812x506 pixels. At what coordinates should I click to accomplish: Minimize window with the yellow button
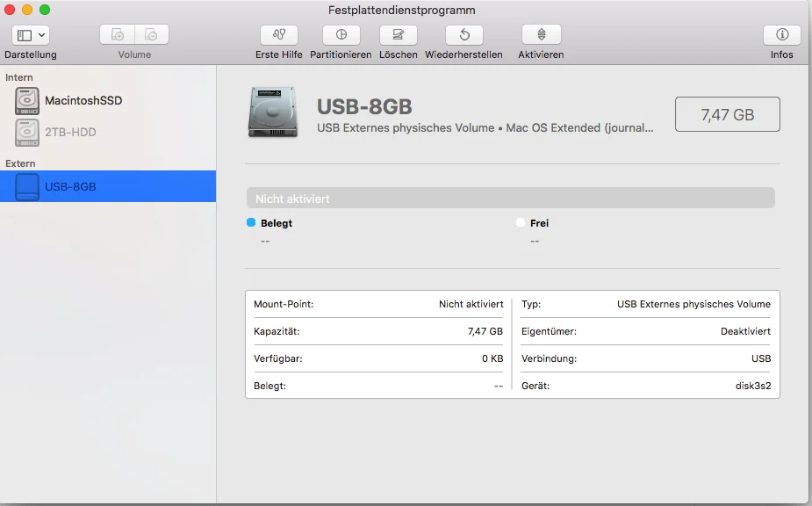pyautogui.click(x=27, y=10)
